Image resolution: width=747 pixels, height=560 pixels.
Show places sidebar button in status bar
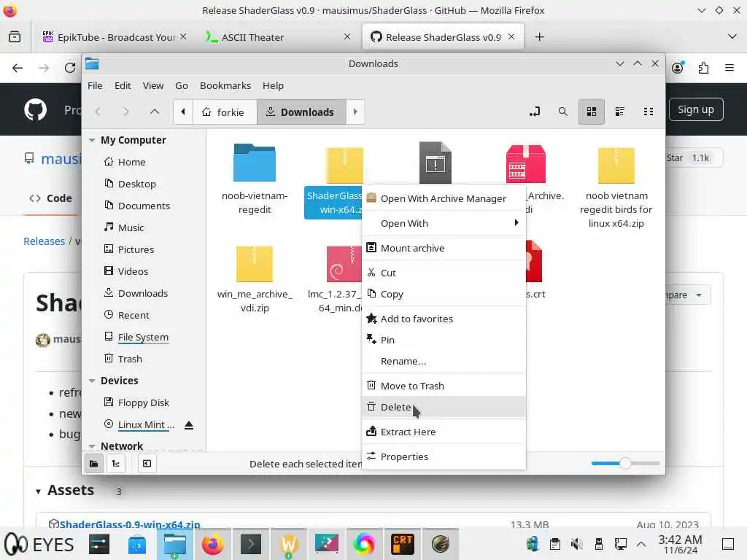pos(94,463)
